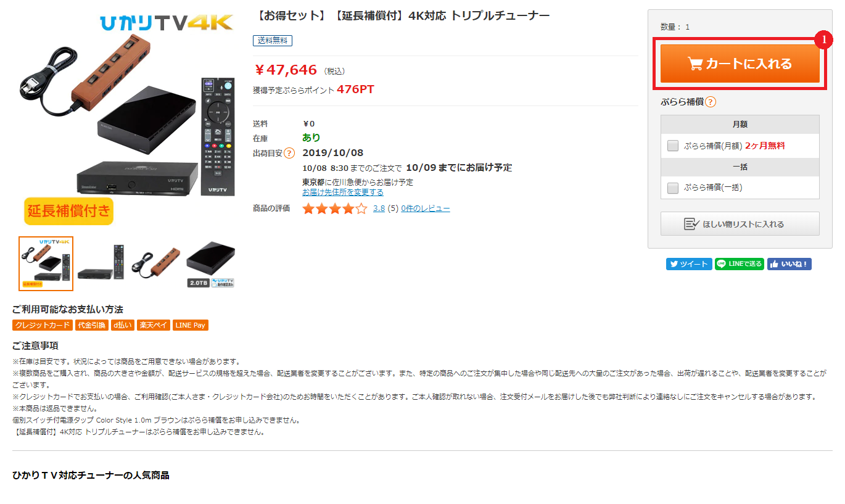
Task: Click the Facebook いいね！ thumbs-up button
Action: coord(789,264)
